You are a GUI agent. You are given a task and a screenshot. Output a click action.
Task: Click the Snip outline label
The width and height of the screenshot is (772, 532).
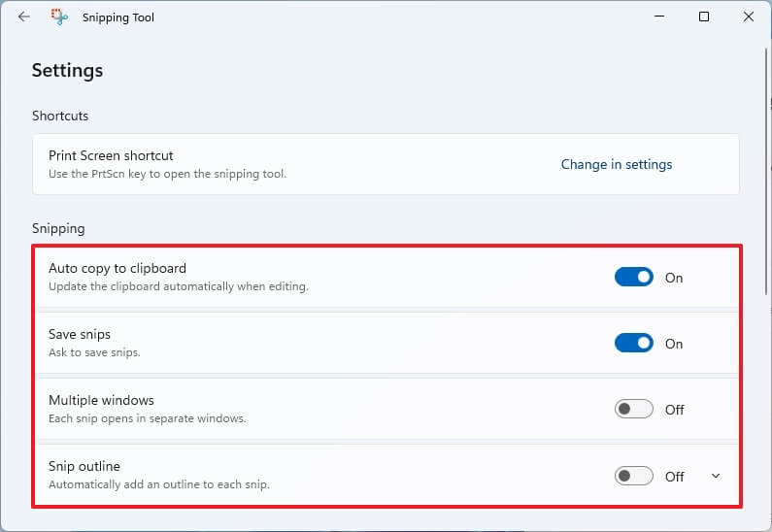(84, 466)
